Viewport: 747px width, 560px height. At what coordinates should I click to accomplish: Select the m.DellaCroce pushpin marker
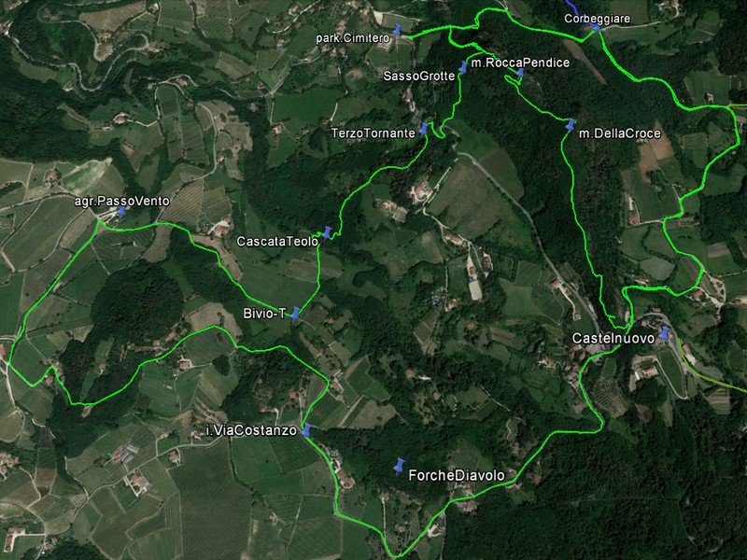[x=570, y=125]
